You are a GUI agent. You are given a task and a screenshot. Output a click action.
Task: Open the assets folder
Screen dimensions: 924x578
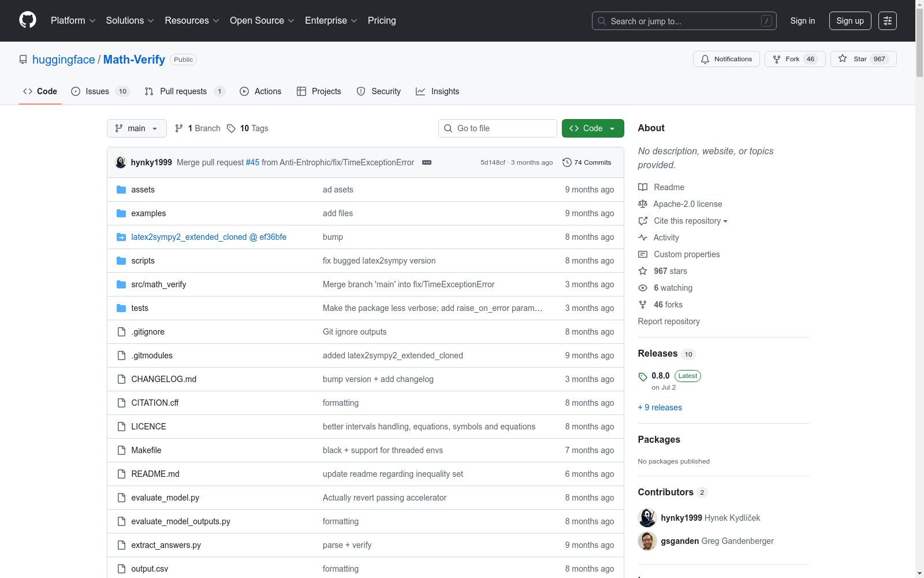(x=143, y=190)
